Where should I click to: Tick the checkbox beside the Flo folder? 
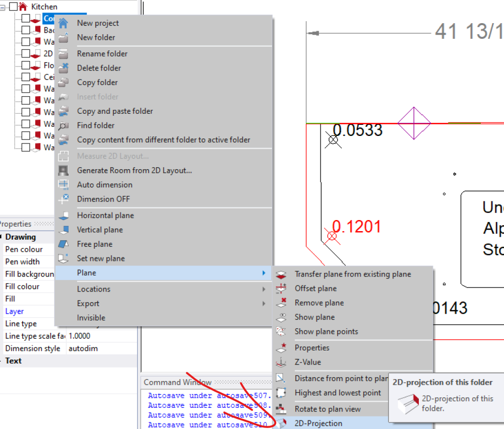[26, 65]
